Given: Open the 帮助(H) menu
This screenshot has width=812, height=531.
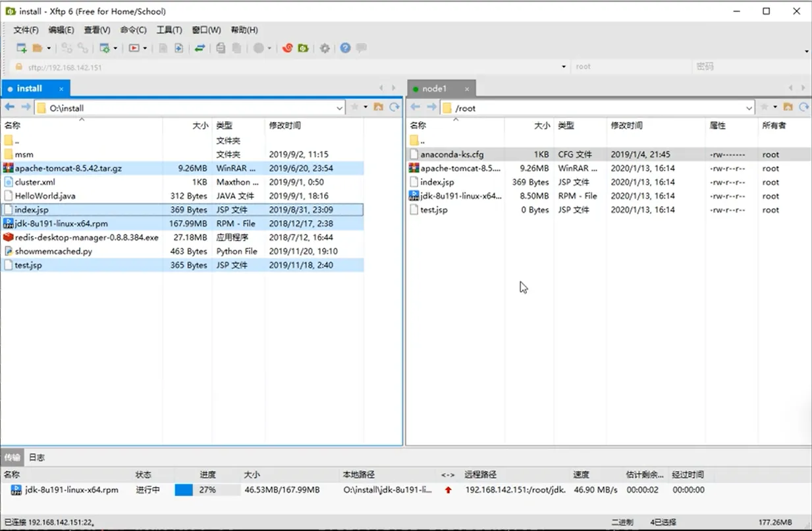Looking at the screenshot, I should tap(244, 30).
